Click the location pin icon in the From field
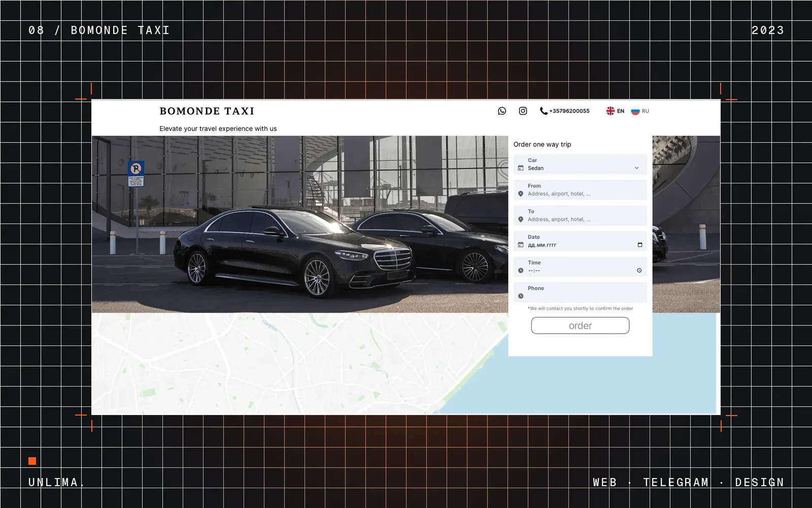Screen dimensions: 812x508 point(521,194)
